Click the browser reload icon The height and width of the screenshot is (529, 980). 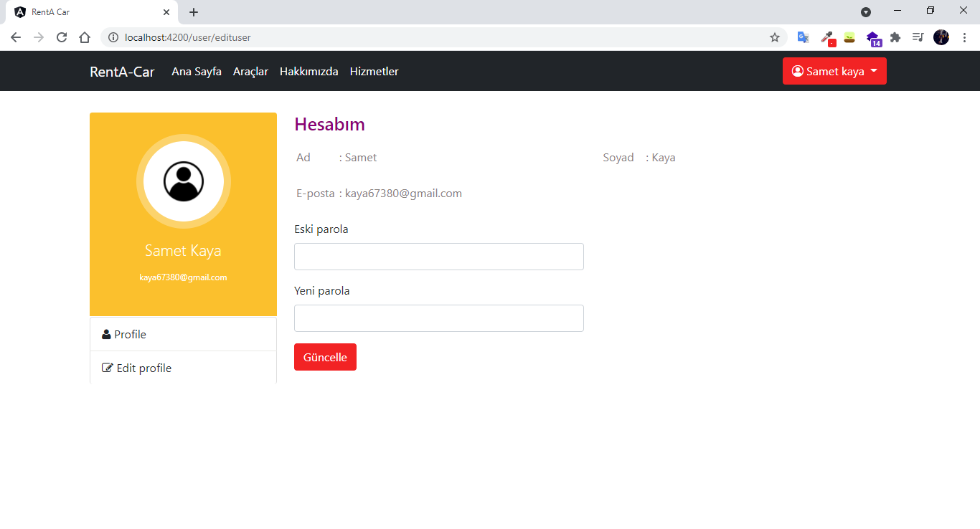click(x=62, y=37)
